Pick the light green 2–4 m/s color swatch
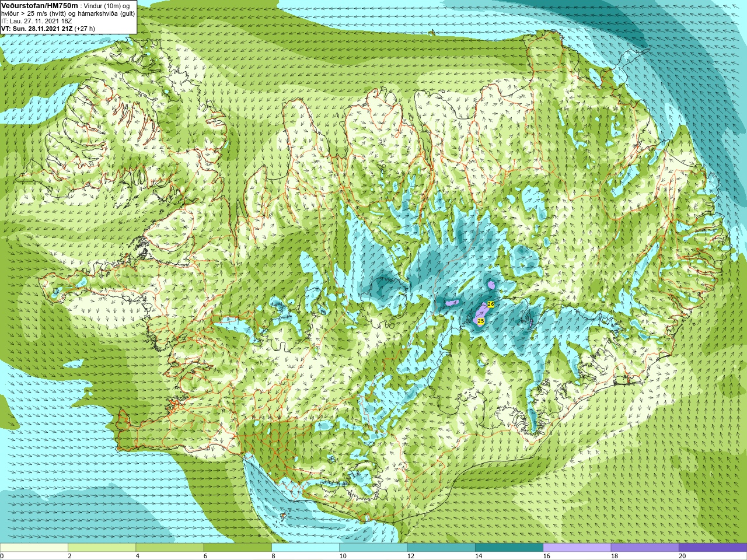 (x=102, y=548)
